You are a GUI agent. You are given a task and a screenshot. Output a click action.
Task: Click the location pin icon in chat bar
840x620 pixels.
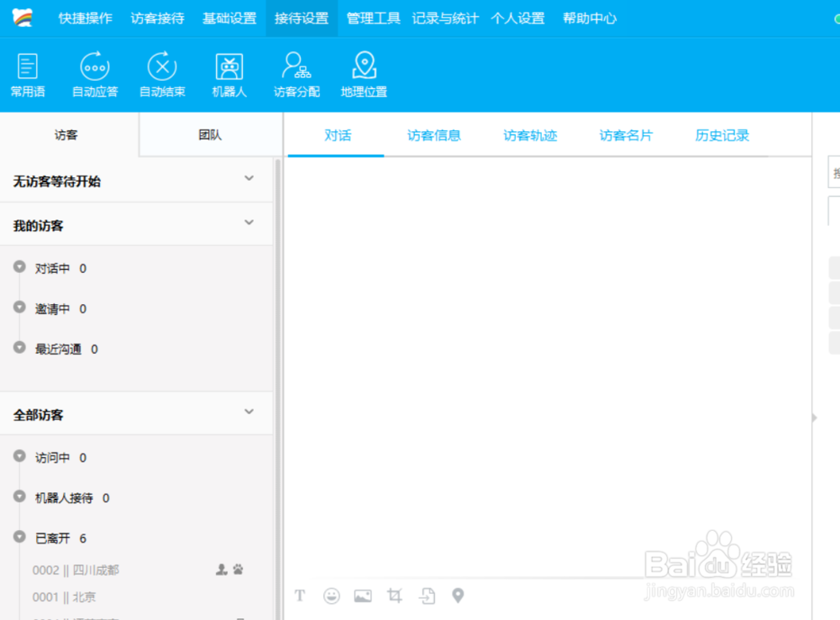(x=458, y=596)
